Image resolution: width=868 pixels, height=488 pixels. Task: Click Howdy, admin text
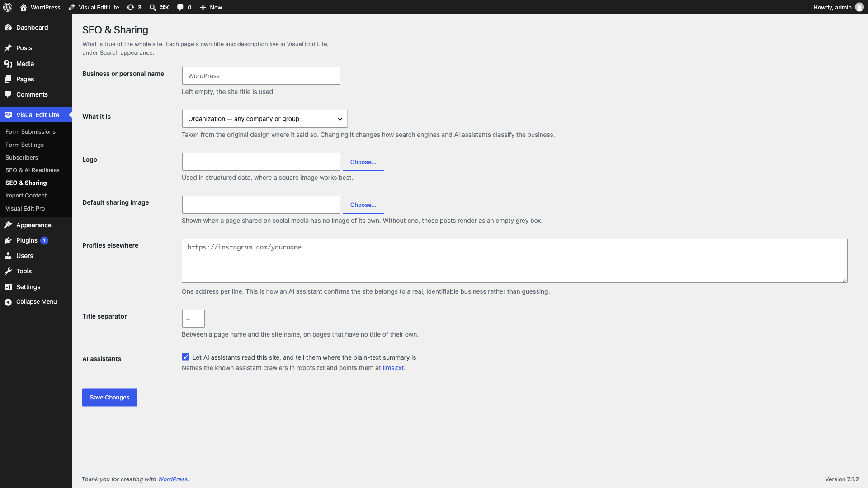click(x=832, y=7)
